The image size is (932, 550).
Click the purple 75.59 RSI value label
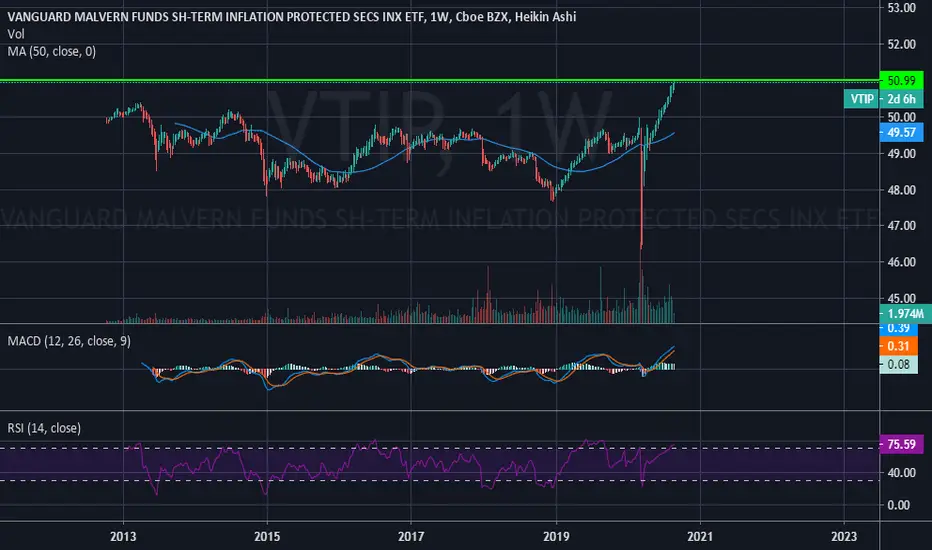click(x=901, y=444)
